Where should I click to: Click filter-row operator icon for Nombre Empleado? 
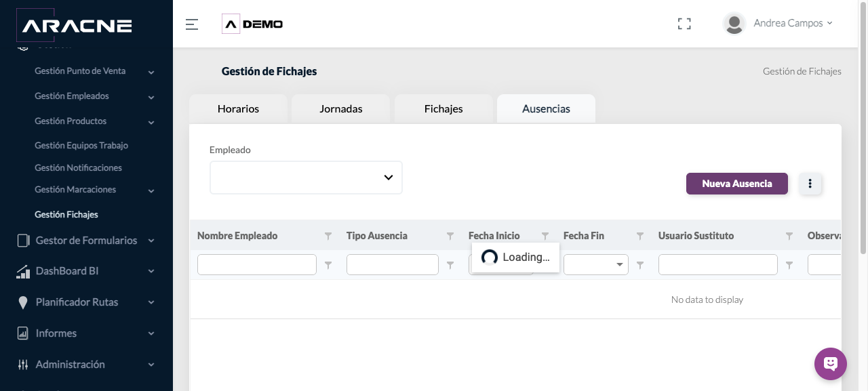328,266
